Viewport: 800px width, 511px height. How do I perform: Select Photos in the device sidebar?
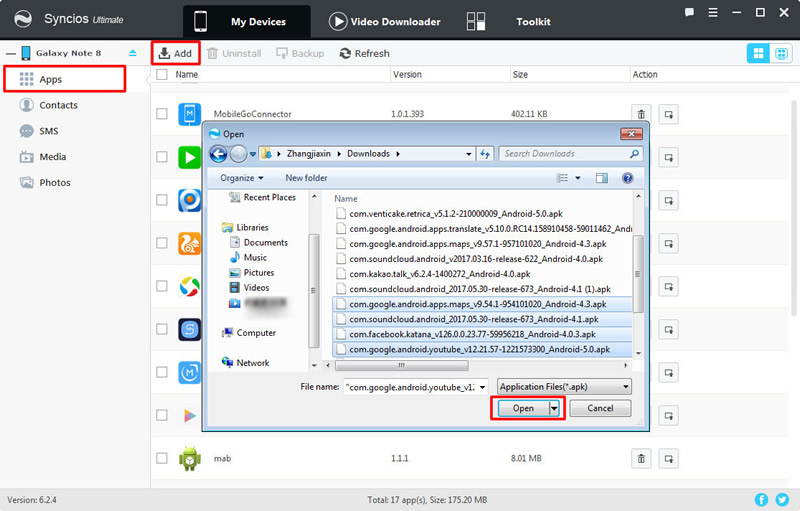pyautogui.click(x=45, y=183)
